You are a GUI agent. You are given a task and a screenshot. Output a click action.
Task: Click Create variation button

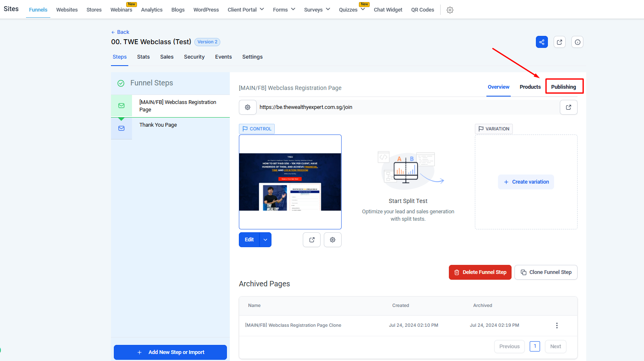[526, 182]
